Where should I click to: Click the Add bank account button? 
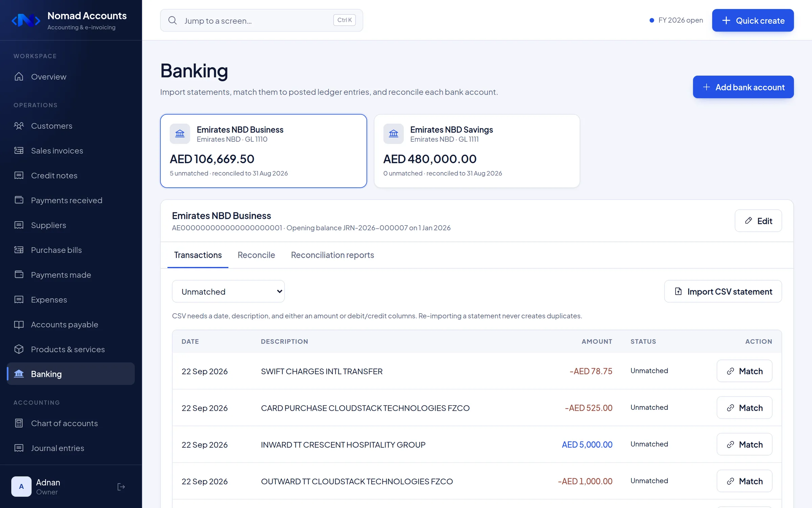743,87
